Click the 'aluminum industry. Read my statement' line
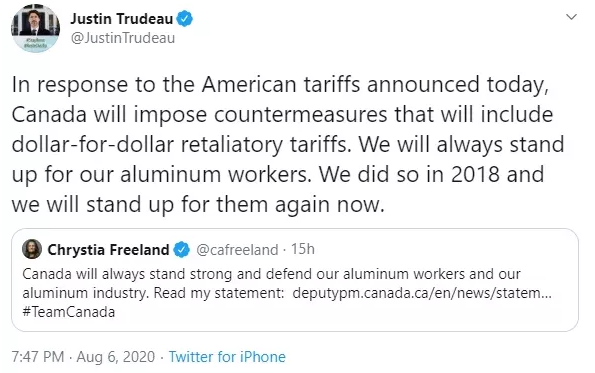Image resolution: width=595 pixels, height=373 pixels. [x=153, y=293]
